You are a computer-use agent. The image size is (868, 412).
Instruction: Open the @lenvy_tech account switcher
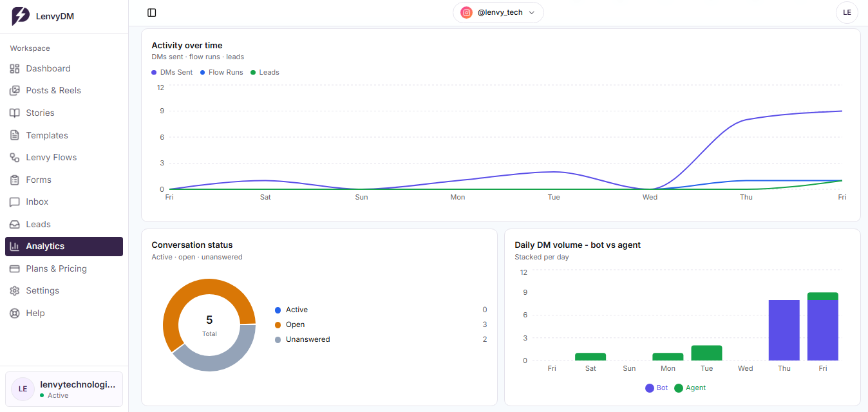[x=498, y=12]
